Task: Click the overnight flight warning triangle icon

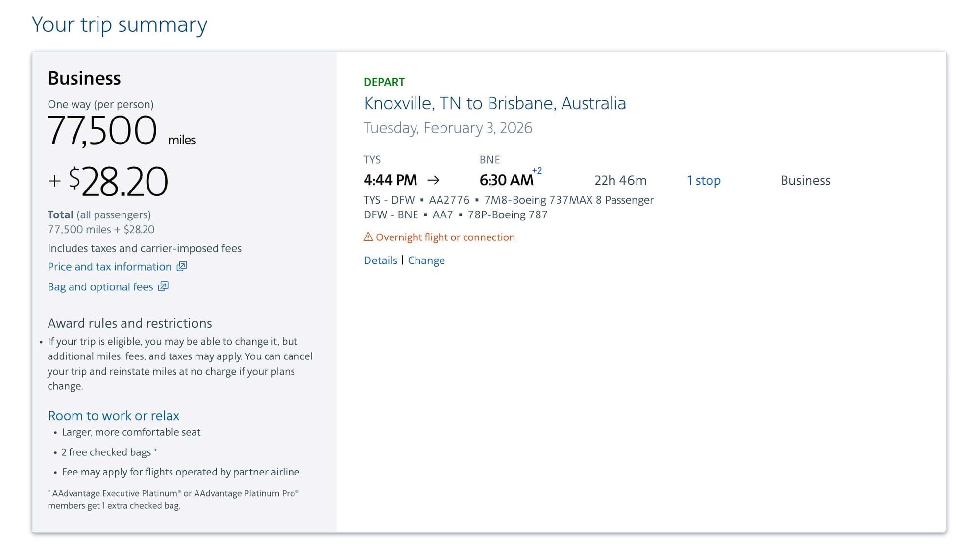Action: click(367, 237)
